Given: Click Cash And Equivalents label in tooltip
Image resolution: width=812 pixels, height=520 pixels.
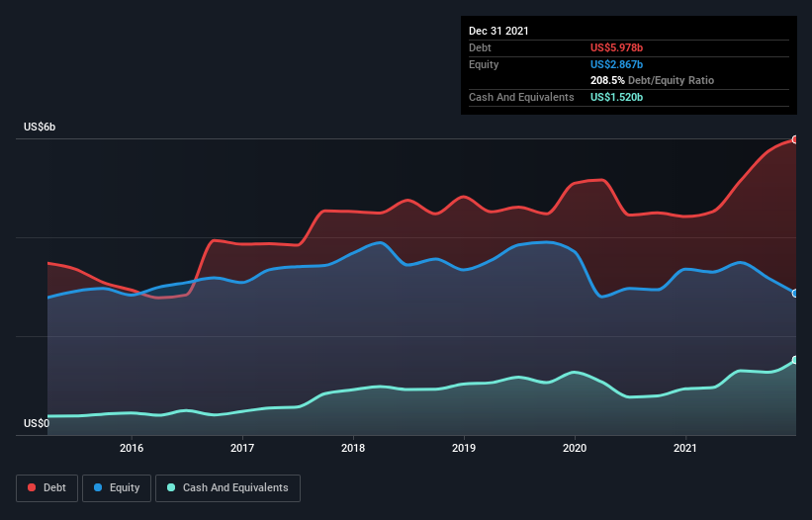Looking at the screenshot, I should tap(521, 97).
